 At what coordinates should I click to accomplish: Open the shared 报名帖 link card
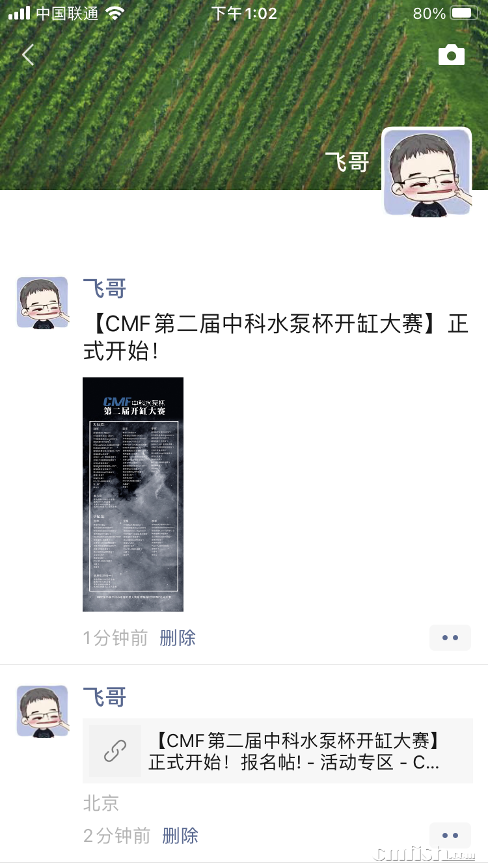coord(278,751)
